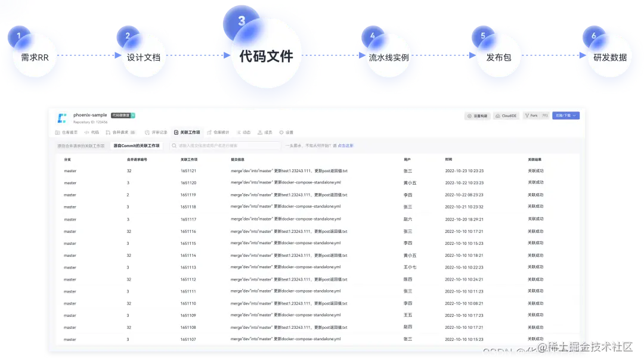Select 源自Commit的关联工作项 sub-tab
The width and height of the screenshot is (644, 364).
(x=137, y=146)
